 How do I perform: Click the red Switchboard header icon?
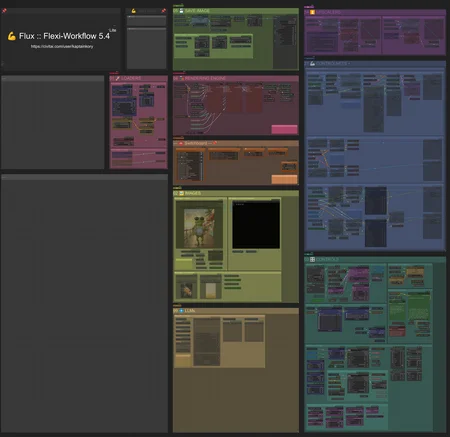pos(181,143)
